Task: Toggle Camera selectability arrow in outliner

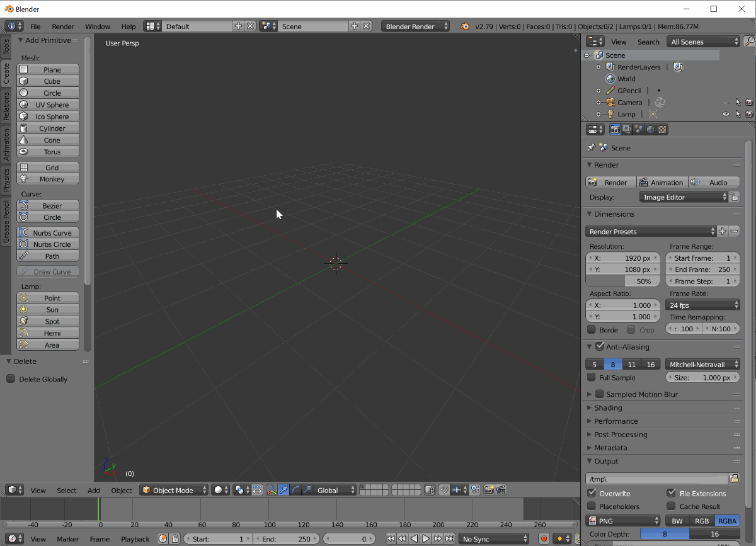Action: click(738, 102)
